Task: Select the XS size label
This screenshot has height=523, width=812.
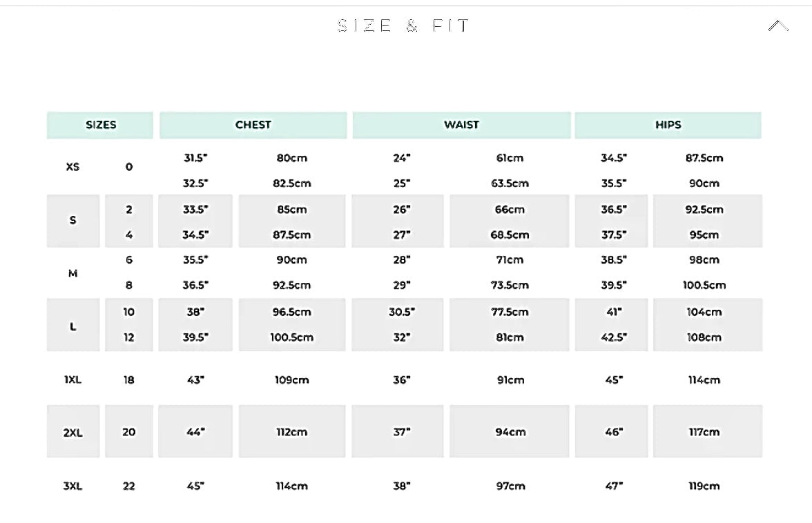Action: coord(72,167)
